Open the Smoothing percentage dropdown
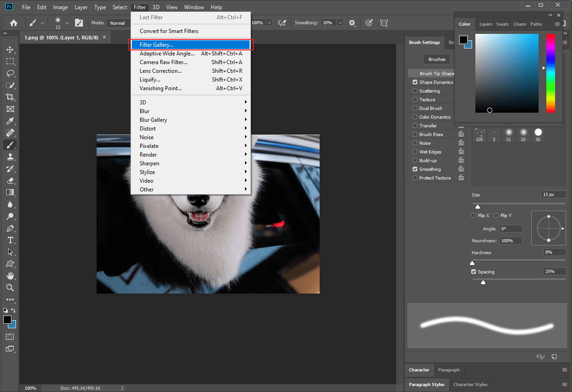572x392 pixels. [339, 22]
